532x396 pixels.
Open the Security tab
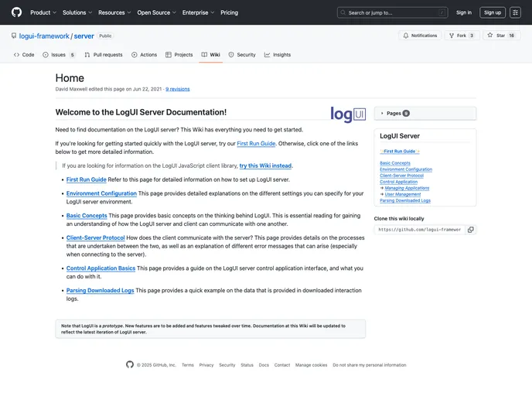(242, 55)
